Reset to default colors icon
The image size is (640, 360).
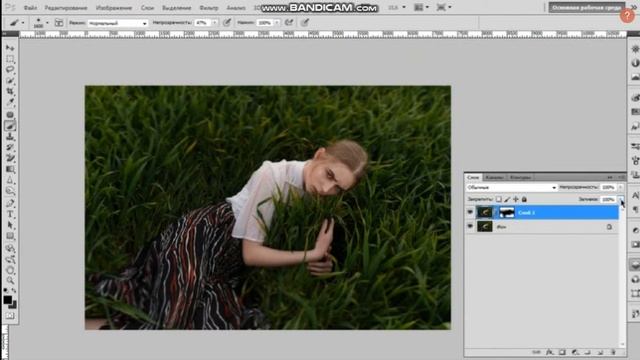(6, 291)
